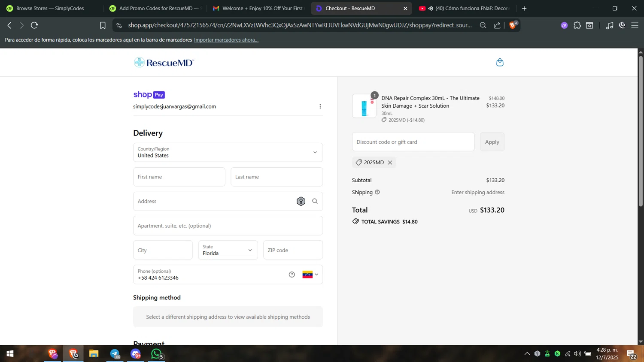Focus the ZIP code field
This screenshot has width=644, height=362.
(293, 250)
